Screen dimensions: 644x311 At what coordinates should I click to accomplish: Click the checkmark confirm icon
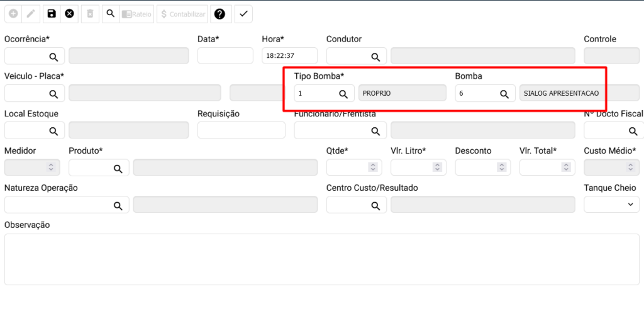point(243,14)
